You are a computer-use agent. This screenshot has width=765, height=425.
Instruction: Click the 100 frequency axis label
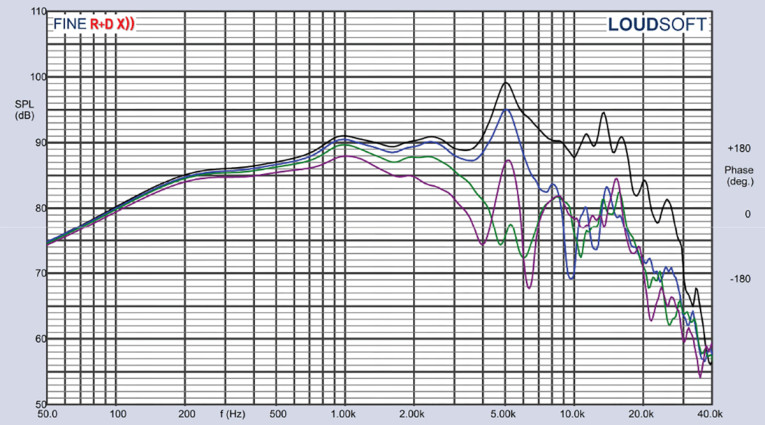118,414
